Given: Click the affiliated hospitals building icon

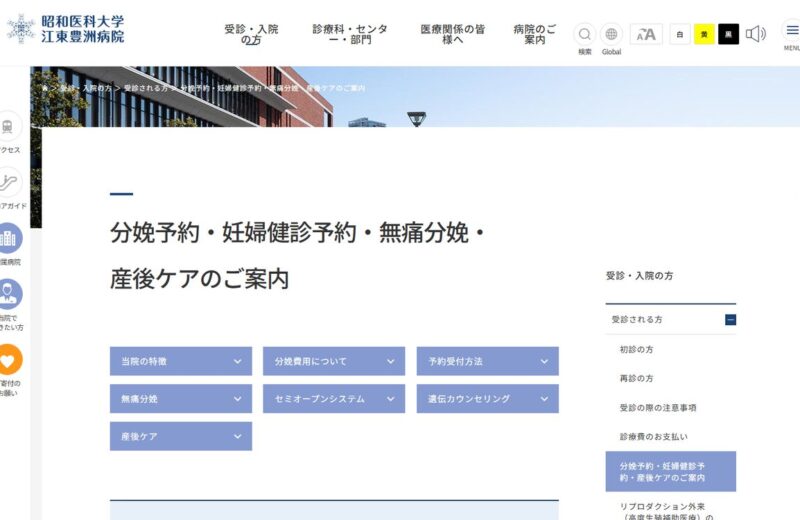Looking at the screenshot, I should tap(8, 238).
